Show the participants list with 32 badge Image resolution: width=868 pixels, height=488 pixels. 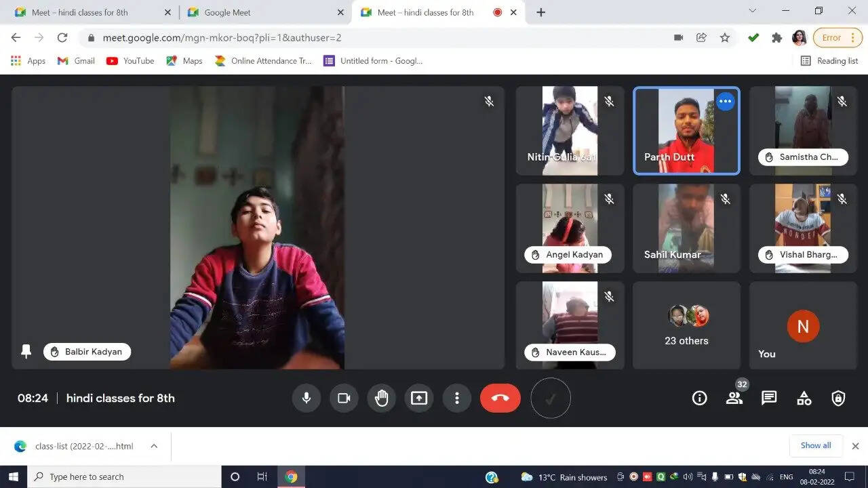pyautogui.click(x=734, y=398)
